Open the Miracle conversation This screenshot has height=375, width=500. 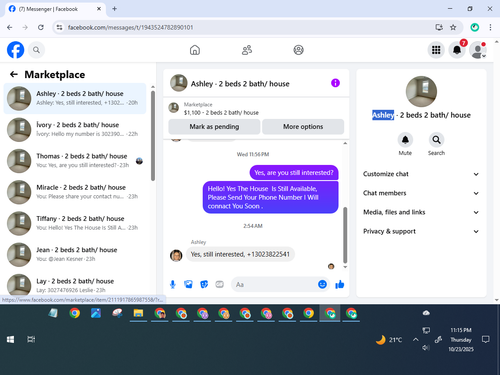click(75, 192)
